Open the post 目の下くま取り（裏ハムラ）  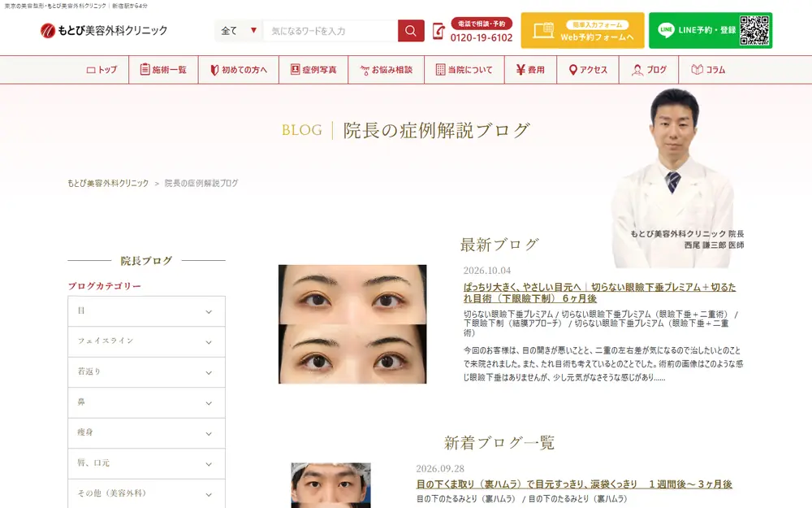coord(574,484)
